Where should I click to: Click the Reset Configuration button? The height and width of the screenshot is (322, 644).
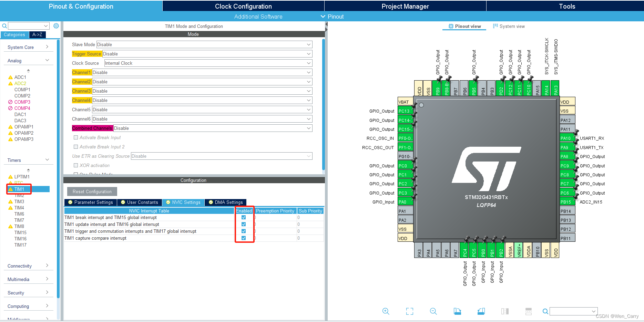point(92,191)
